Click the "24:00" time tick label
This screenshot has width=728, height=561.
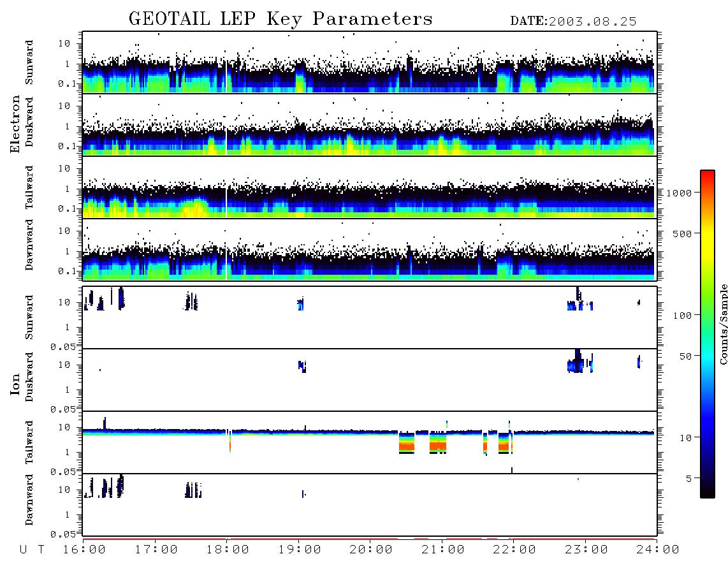[x=658, y=550]
